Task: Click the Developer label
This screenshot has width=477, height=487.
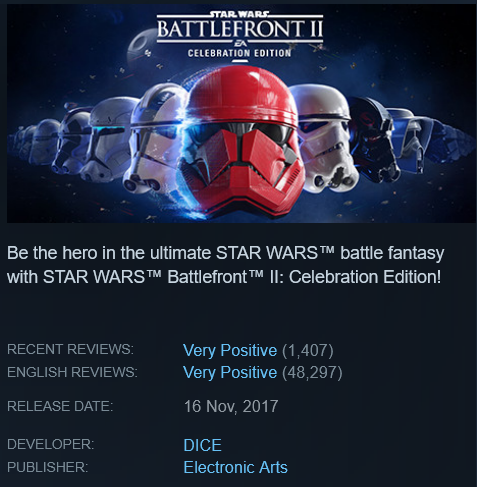Action: click(51, 444)
